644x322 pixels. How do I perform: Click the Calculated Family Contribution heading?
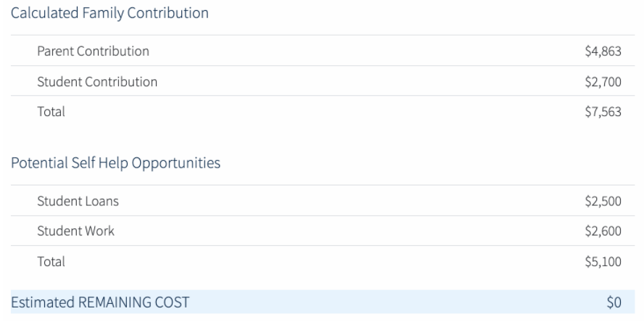coord(110,13)
